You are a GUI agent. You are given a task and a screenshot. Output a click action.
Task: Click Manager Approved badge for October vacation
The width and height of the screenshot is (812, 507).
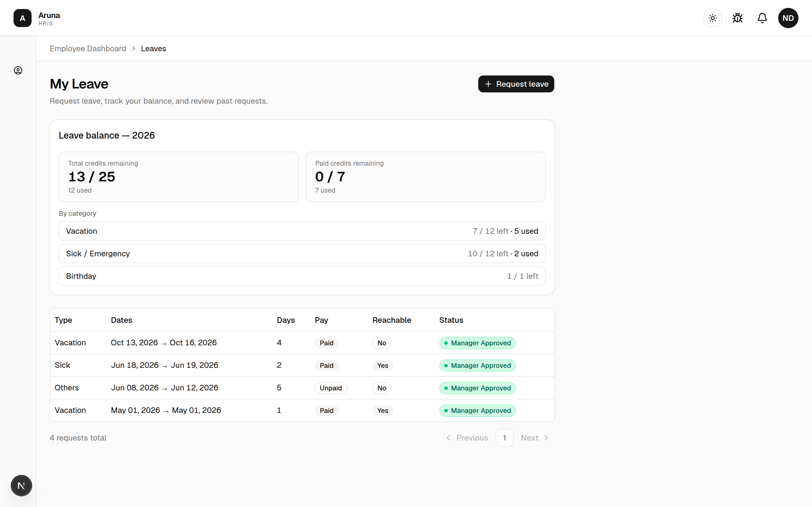pos(477,343)
